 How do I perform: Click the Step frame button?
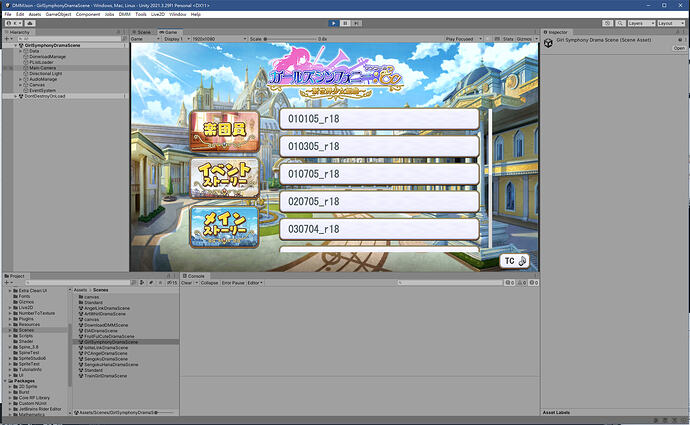tap(356, 23)
